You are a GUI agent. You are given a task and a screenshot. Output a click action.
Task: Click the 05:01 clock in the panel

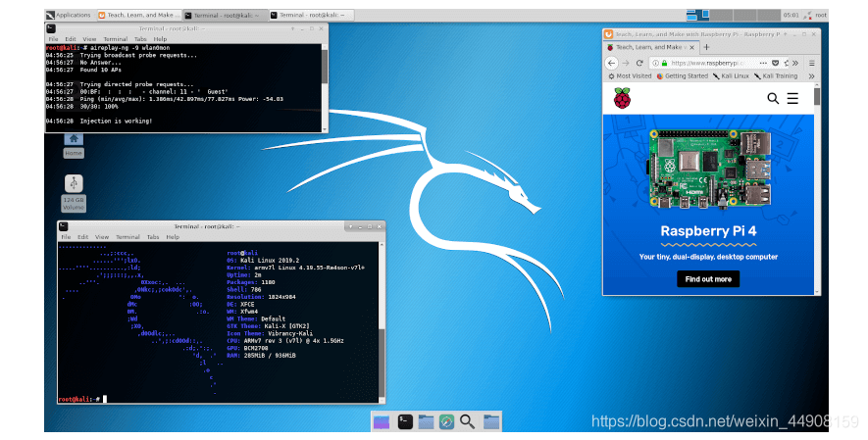coord(791,15)
